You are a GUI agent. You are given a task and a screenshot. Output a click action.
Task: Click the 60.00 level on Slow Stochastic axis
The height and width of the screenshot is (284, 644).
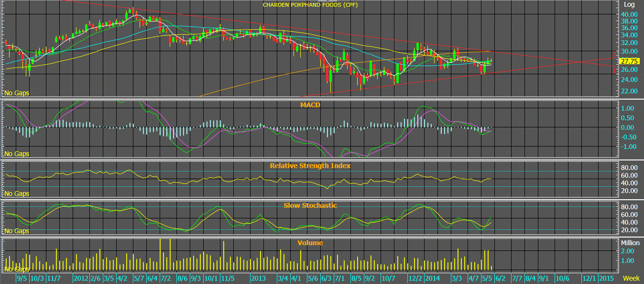point(629,215)
